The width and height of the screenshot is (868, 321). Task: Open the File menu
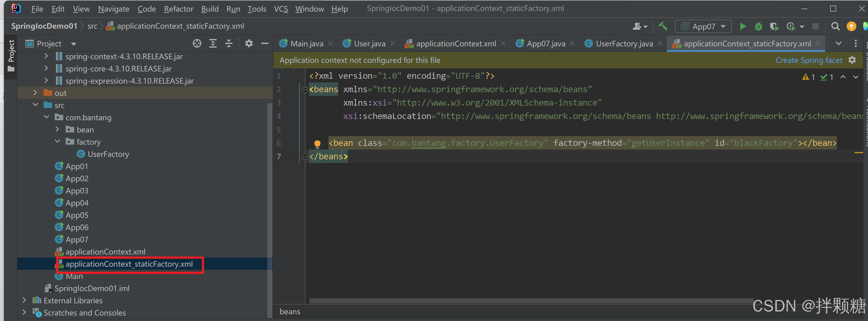(x=37, y=9)
